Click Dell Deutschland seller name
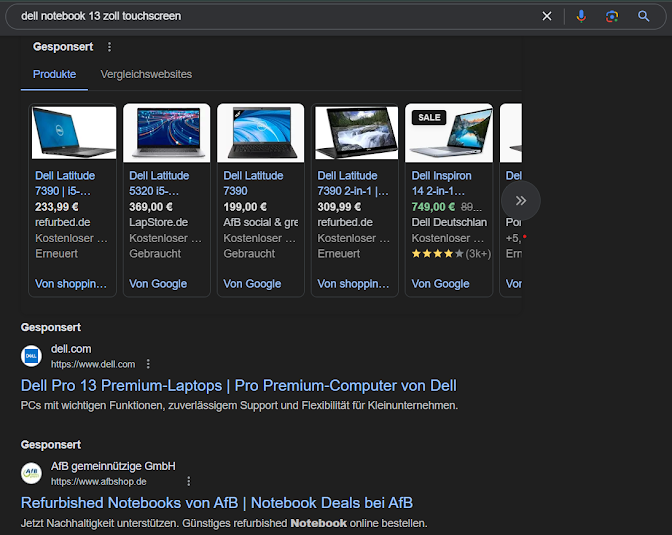Screen dimensions: 672x535 (449, 222)
